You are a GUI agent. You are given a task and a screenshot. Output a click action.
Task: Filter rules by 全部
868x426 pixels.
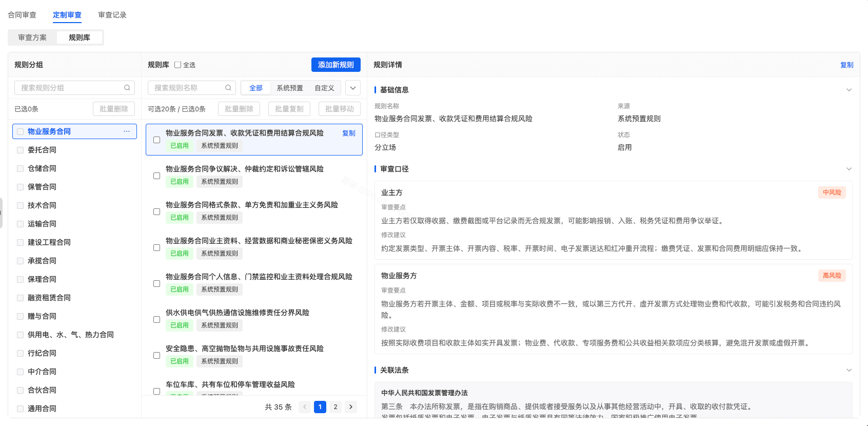256,88
